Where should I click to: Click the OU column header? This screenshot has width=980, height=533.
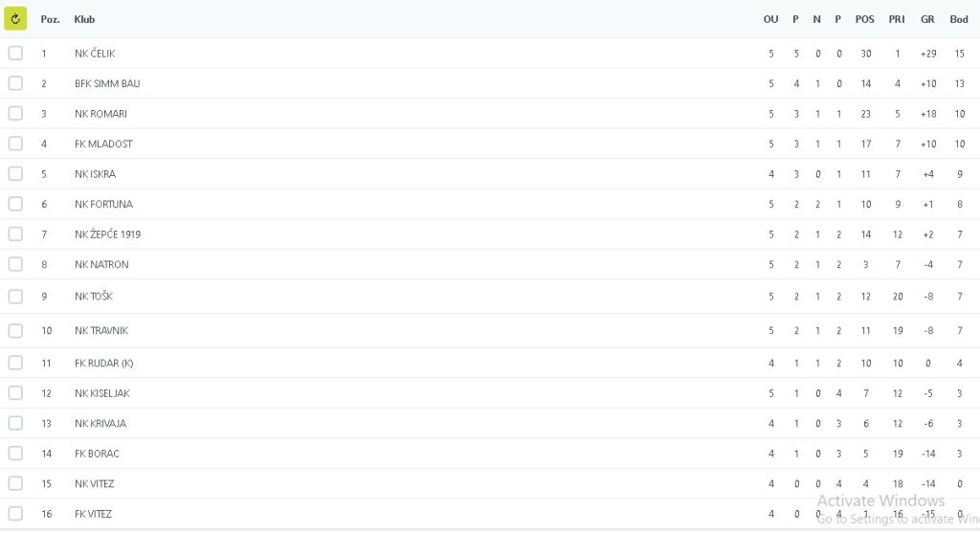[x=770, y=19]
